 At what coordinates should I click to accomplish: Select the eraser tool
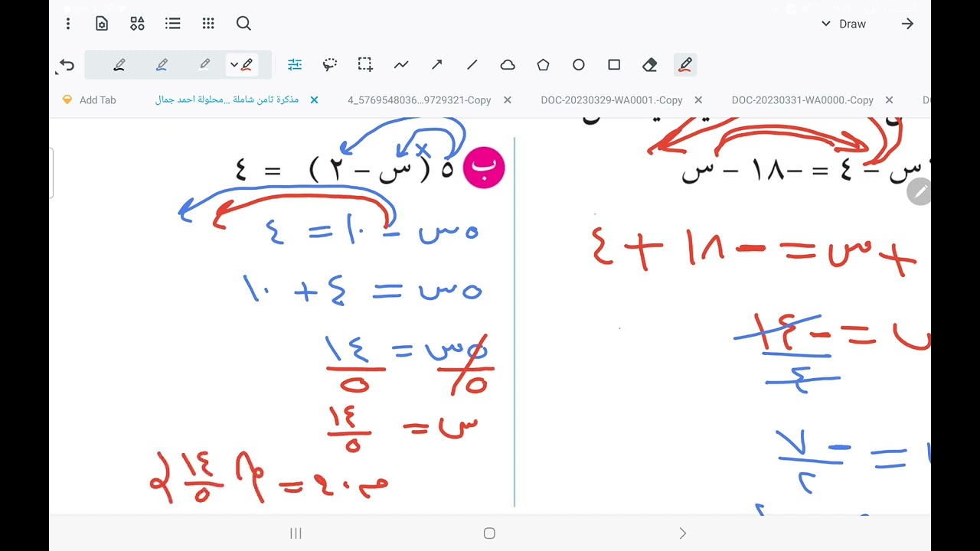(650, 65)
